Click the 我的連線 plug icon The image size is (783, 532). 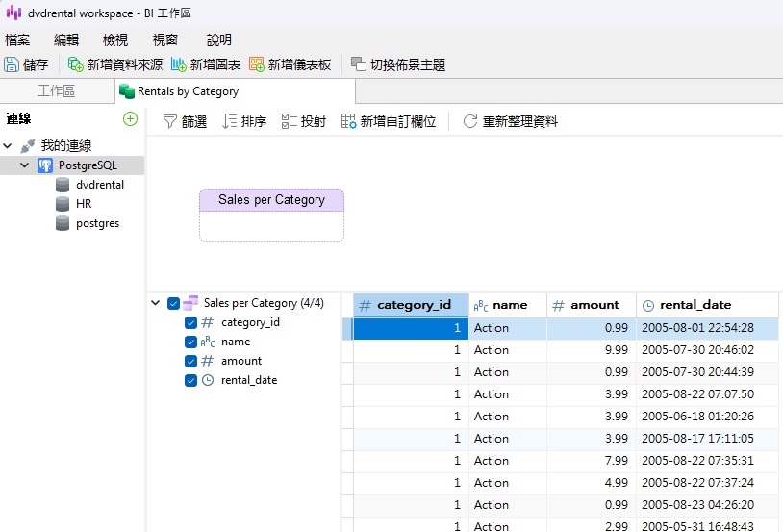[28, 146]
